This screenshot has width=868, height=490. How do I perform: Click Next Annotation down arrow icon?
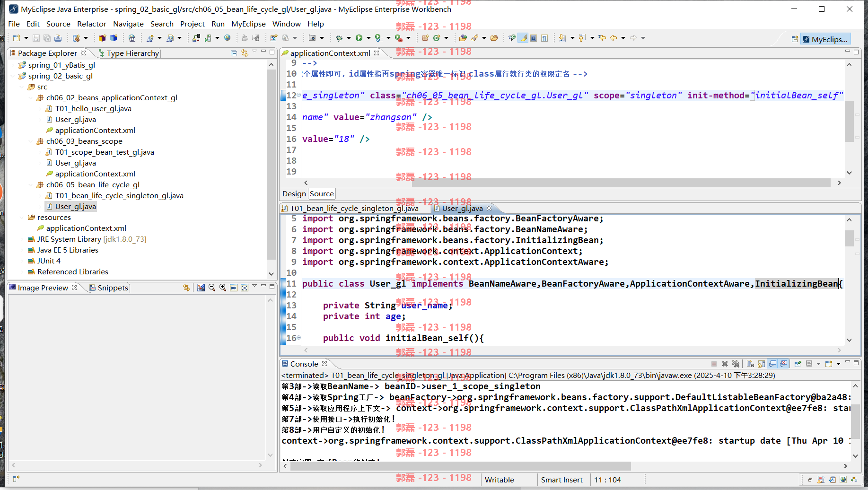[562, 38]
